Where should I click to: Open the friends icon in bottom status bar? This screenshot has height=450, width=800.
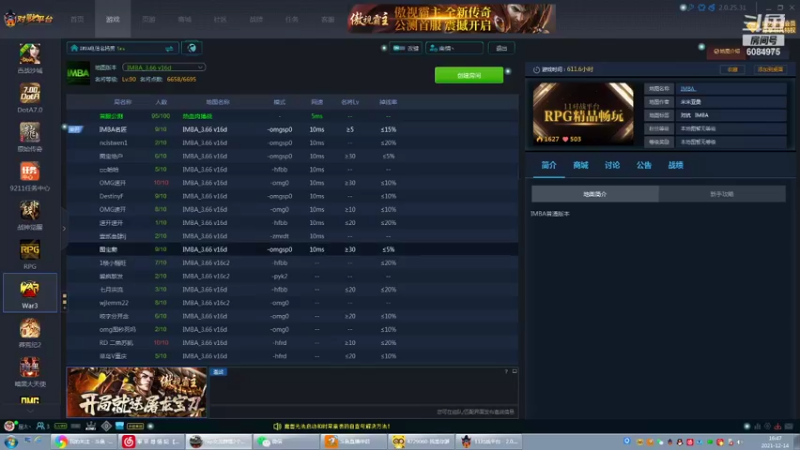(x=40, y=426)
